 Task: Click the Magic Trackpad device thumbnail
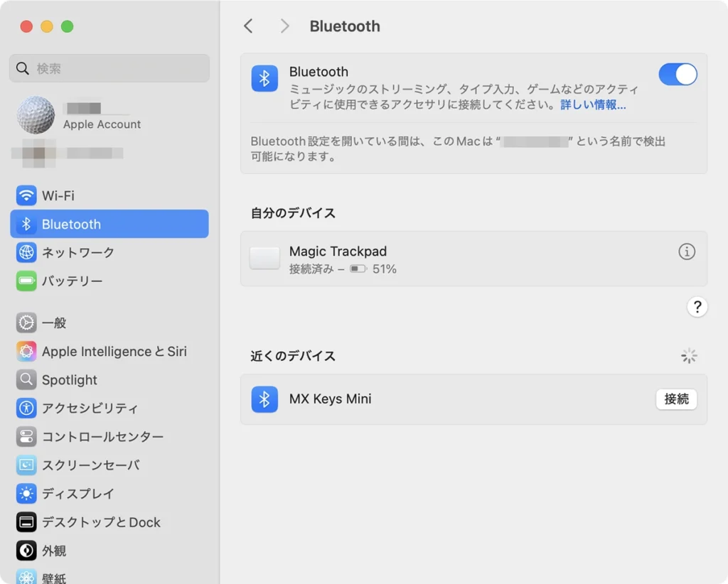[x=264, y=258]
